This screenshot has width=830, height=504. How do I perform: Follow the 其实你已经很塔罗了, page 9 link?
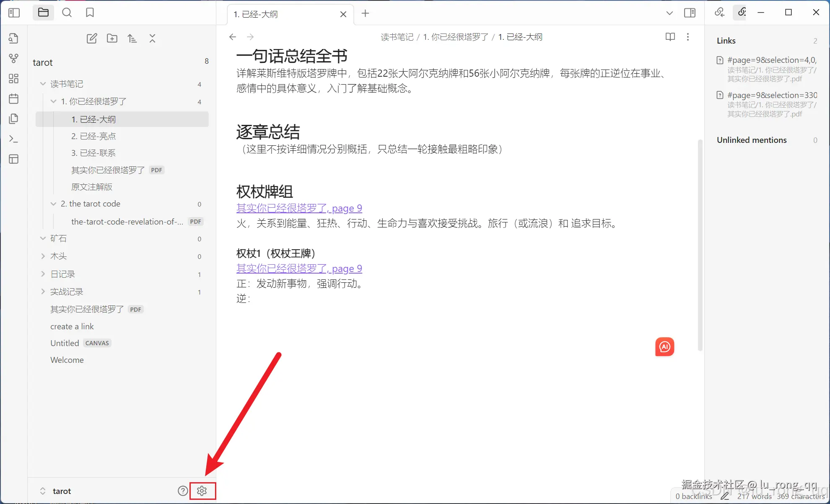(x=299, y=208)
